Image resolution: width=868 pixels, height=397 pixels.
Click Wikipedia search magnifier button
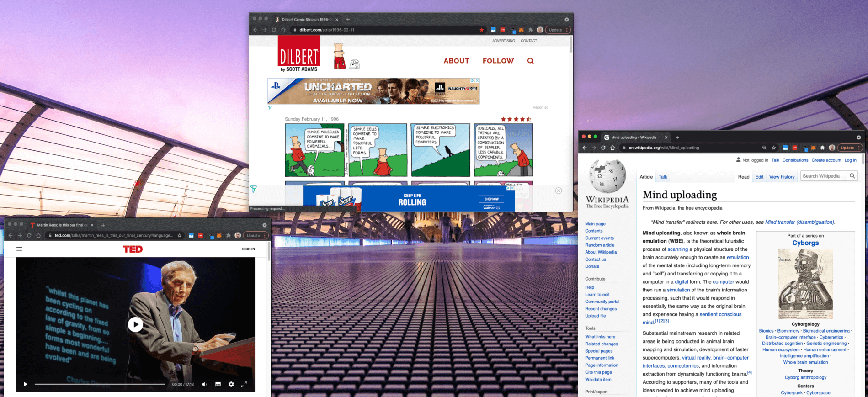point(852,176)
